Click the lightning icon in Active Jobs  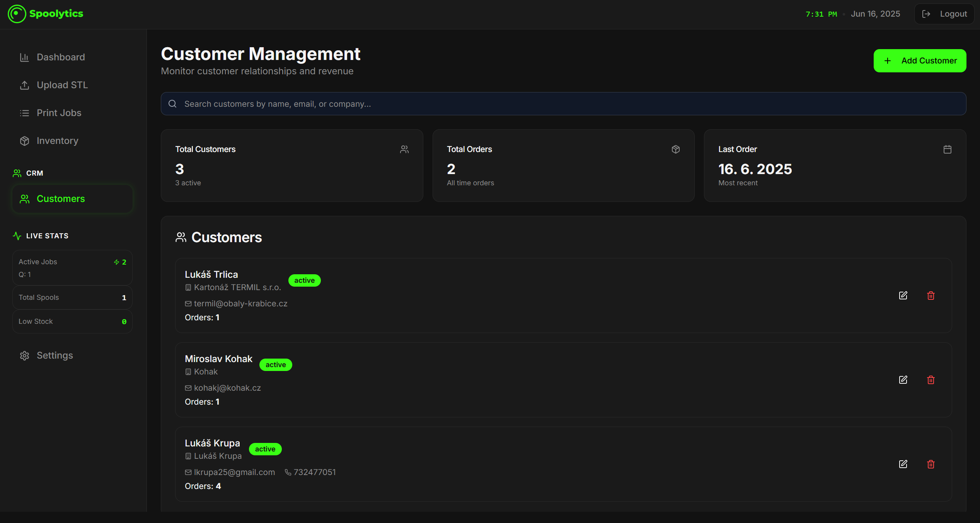(116, 262)
